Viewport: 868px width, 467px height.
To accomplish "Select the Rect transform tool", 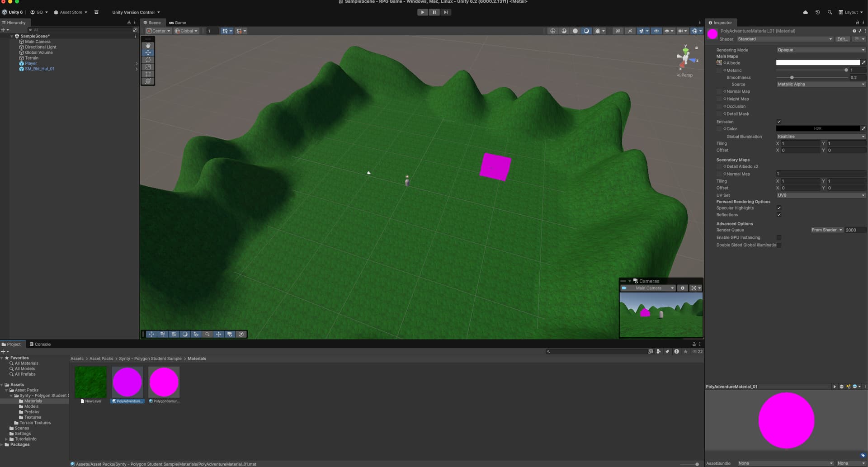I will (x=148, y=74).
